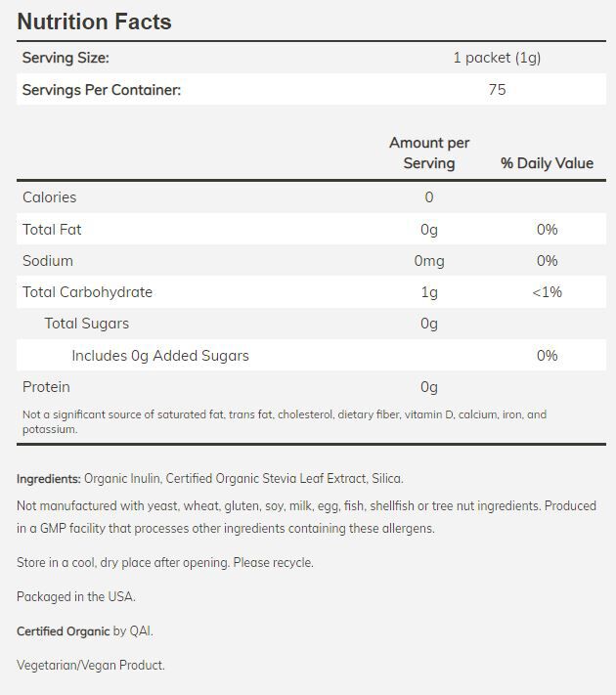The image size is (616, 695).
Task: Click the Vegetarian/Vegan Product line
Action: [x=91, y=665]
